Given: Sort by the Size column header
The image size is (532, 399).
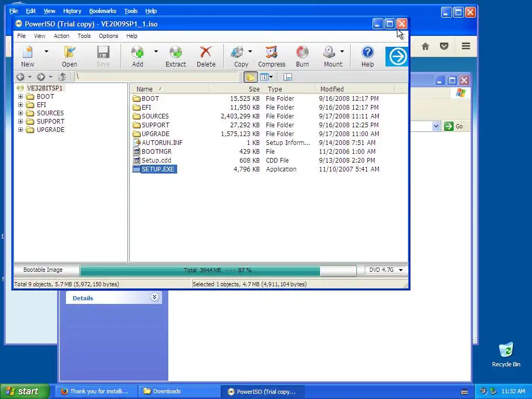Looking at the screenshot, I should pos(235,89).
